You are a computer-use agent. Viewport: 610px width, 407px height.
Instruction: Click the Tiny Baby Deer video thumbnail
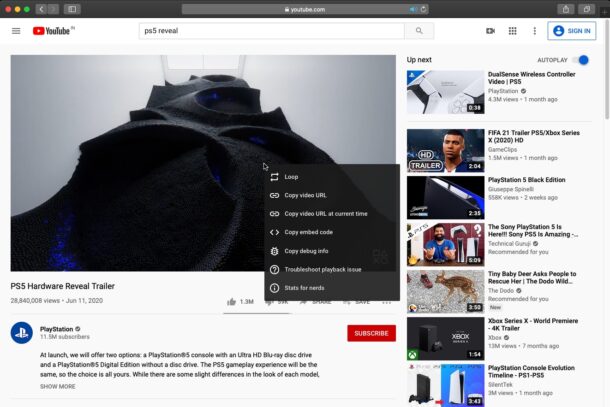pyautogui.click(x=445, y=291)
